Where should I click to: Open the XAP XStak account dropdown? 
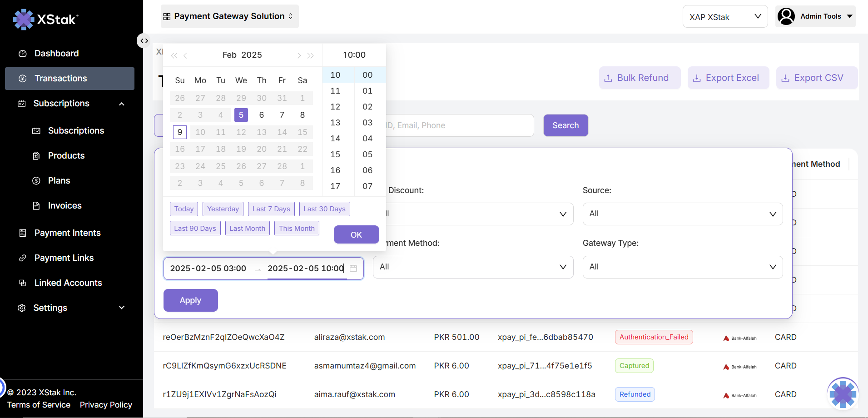click(725, 17)
